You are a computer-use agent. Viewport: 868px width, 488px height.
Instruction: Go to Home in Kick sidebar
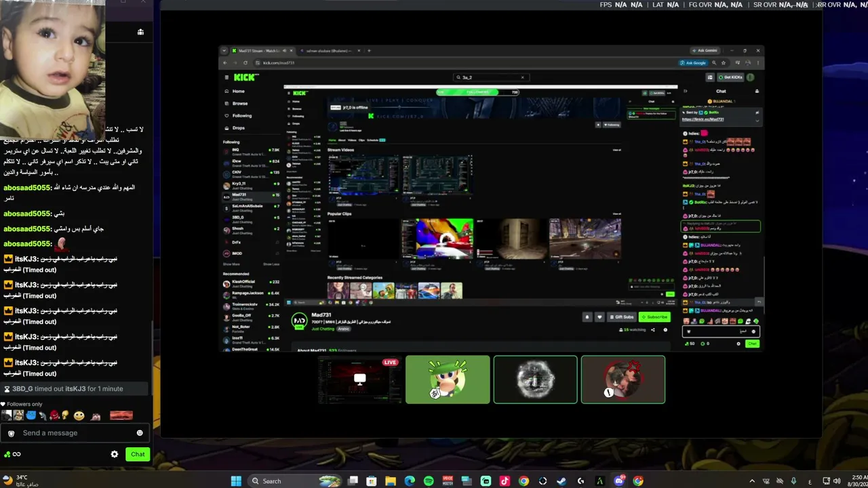coord(238,91)
